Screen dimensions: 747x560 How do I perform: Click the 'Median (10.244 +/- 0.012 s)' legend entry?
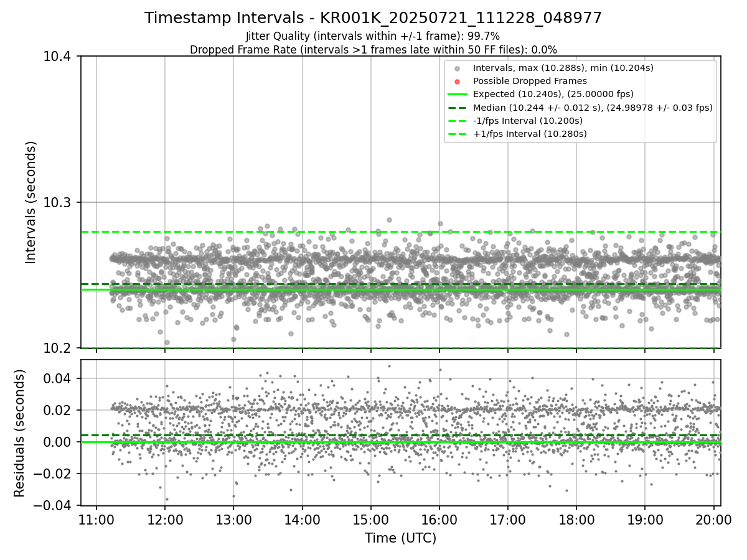(593, 108)
